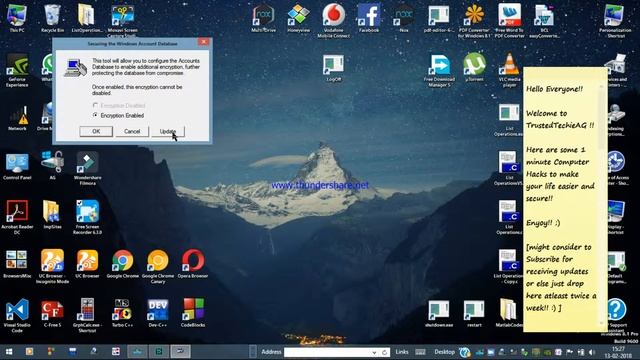This screenshot has width=640, height=360.
Task: Click the taskbar Address input field
Action: point(328,352)
